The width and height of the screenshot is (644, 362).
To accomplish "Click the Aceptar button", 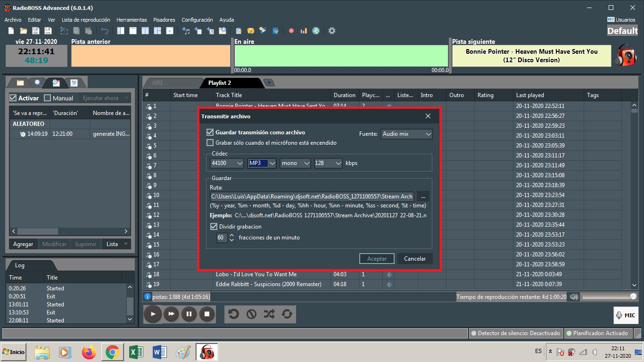I will coord(377,258).
